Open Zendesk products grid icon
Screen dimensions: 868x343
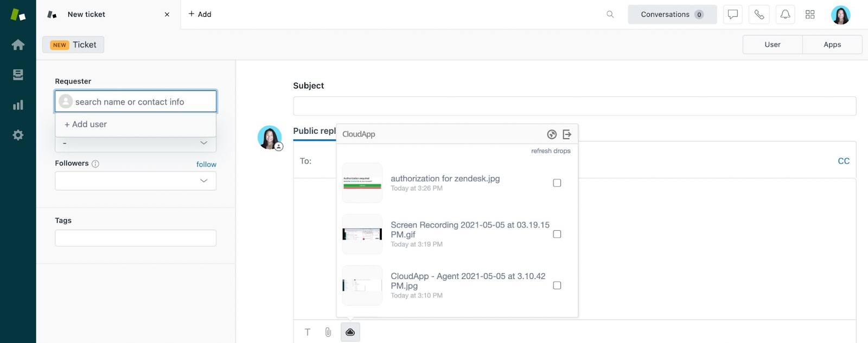pos(810,15)
